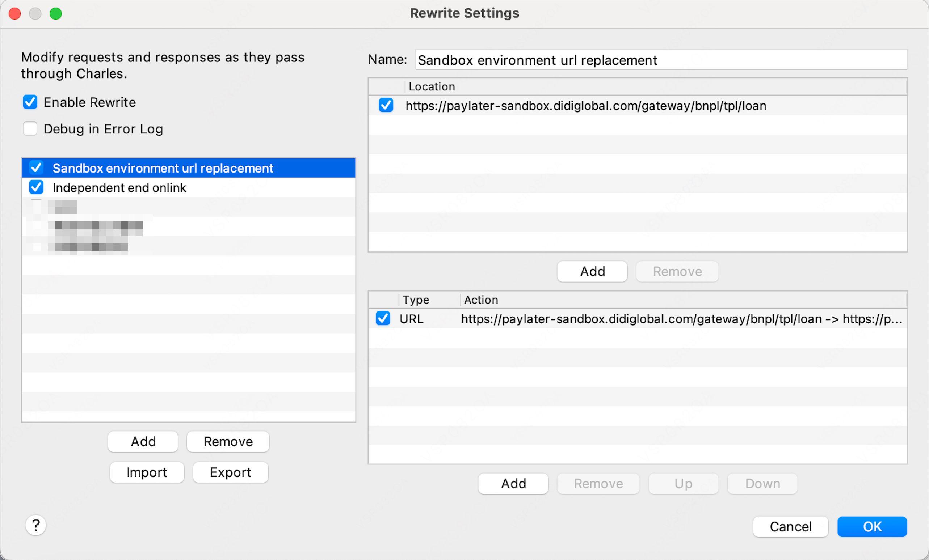Cancel the Rewrite Settings dialog
Screen dimensions: 929x560
coord(791,526)
